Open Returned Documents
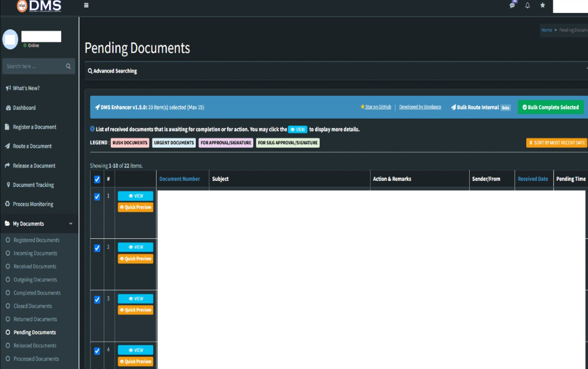Image resolution: width=588 pixels, height=369 pixels. [35, 319]
